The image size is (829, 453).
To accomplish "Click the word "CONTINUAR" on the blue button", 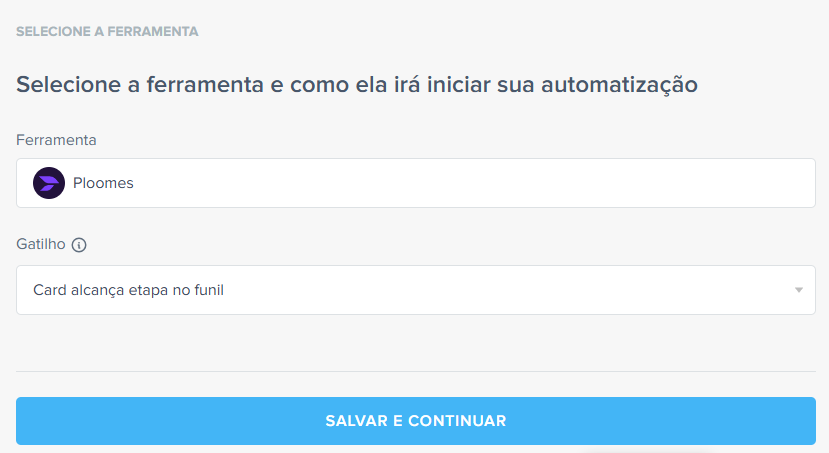I will [457, 421].
